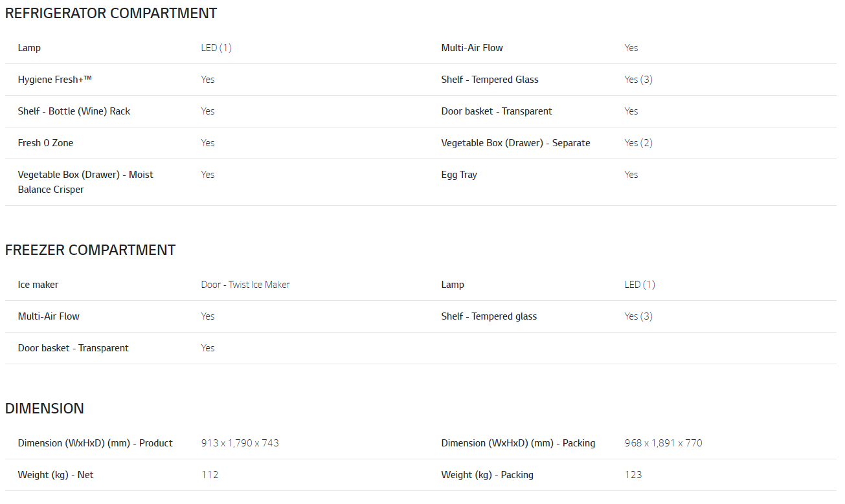Select the packing weight value 123
845x504 pixels.
pos(633,475)
